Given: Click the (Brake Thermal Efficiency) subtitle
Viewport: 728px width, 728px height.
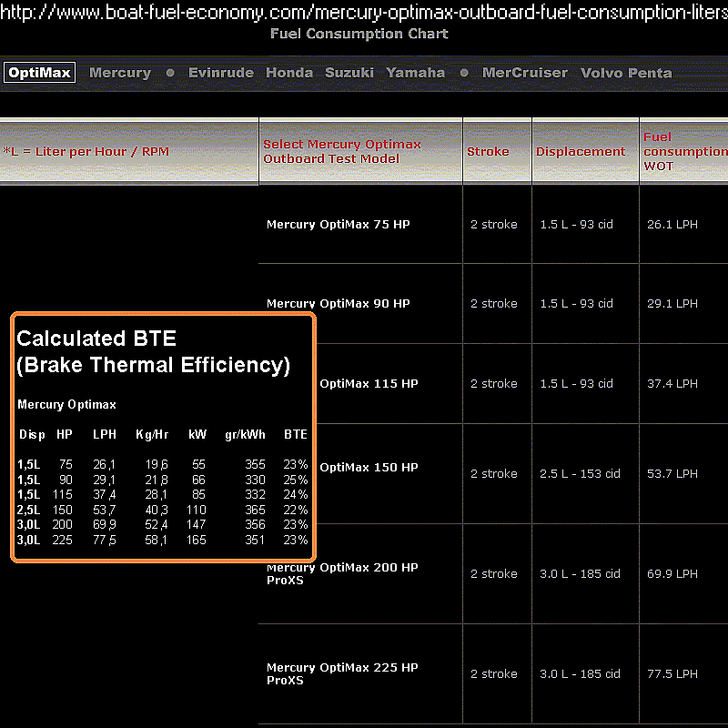Looking at the screenshot, I should (x=153, y=366).
